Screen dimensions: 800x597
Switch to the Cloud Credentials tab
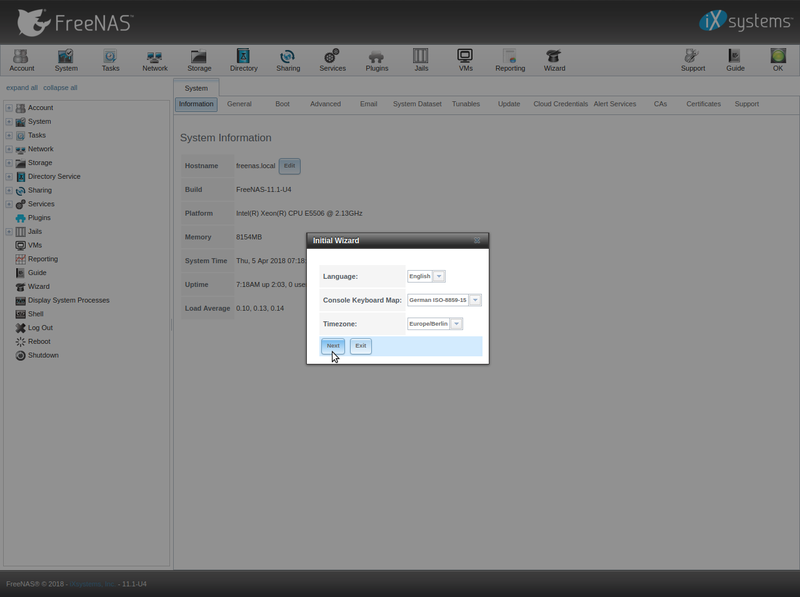click(560, 104)
